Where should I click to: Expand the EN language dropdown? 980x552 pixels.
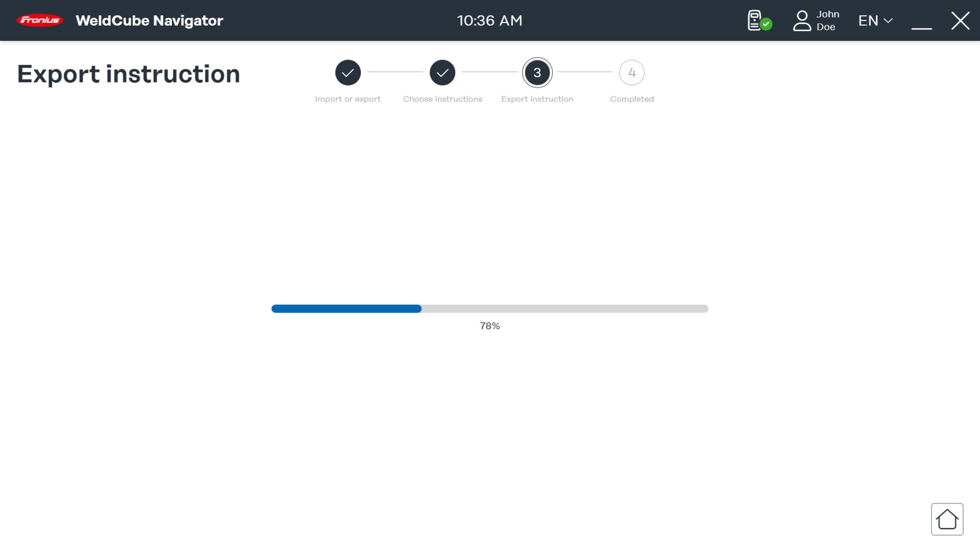[x=875, y=21]
